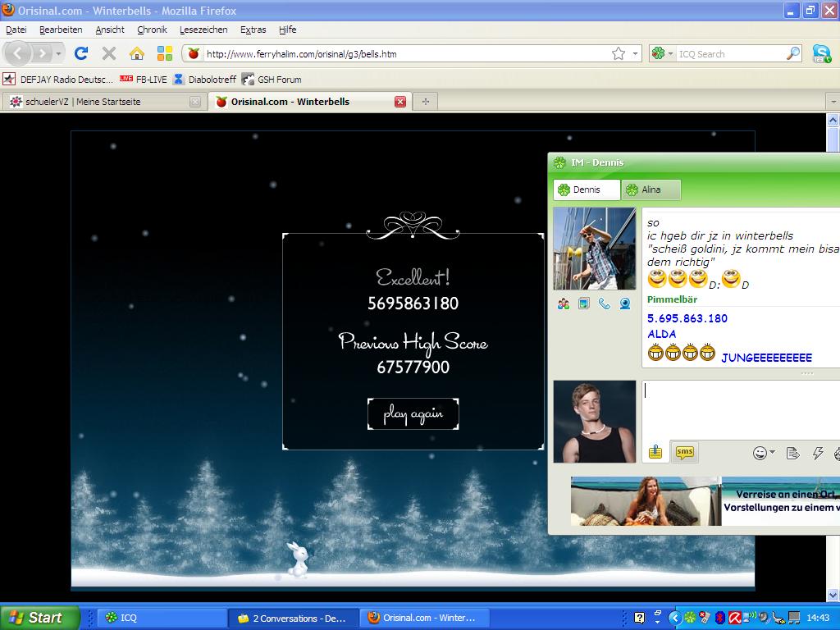
Task: Start a webcam video chat with Dennis
Action: click(x=625, y=304)
